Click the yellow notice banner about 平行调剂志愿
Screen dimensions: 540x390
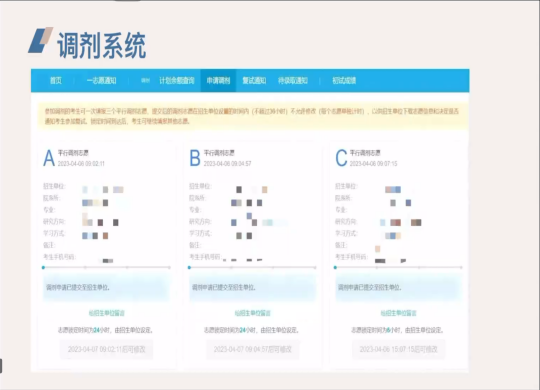click(252, 116)
